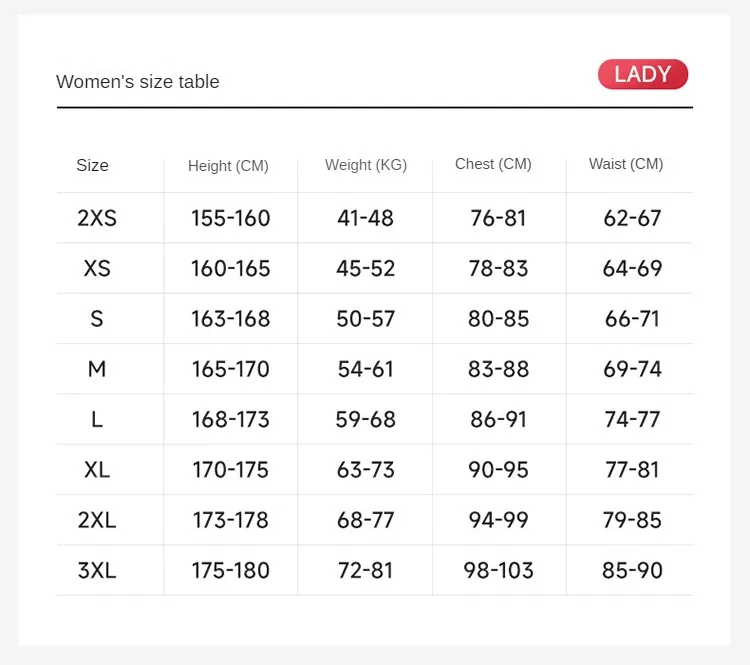Viewport: 750px width, 665px height.
Task: Click the 98-103 chest cell
Action: tap(499, 570)
